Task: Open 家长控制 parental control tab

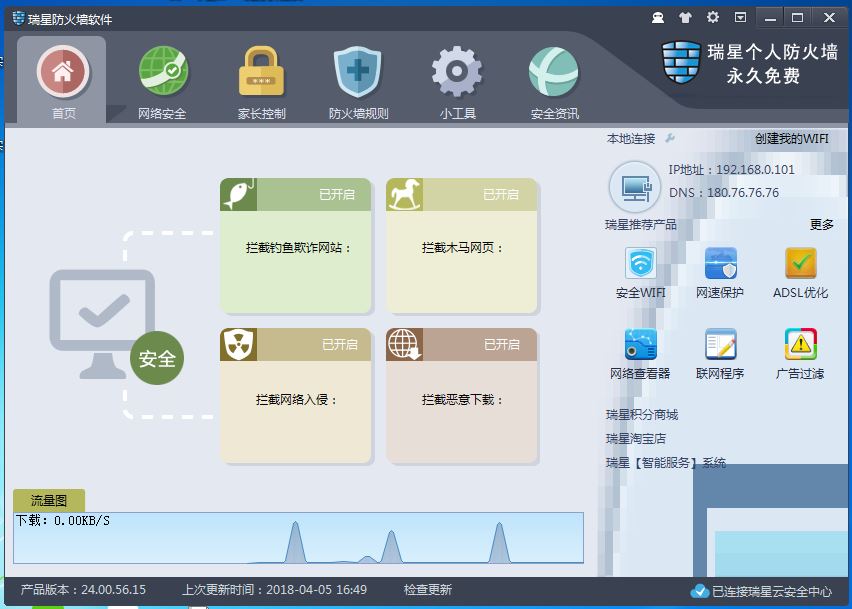Action: tap(261, 81)
